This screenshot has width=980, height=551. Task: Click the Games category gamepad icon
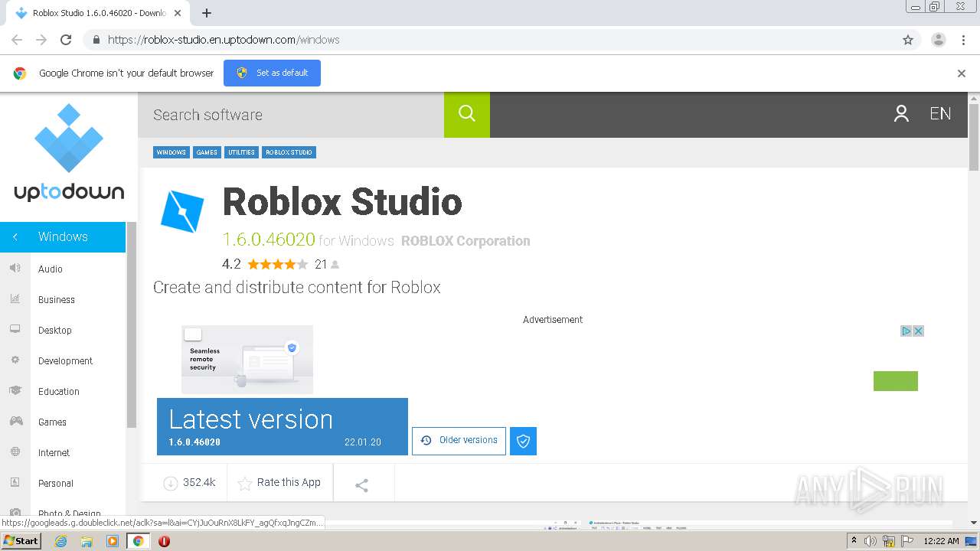click(x=15, y=421)
